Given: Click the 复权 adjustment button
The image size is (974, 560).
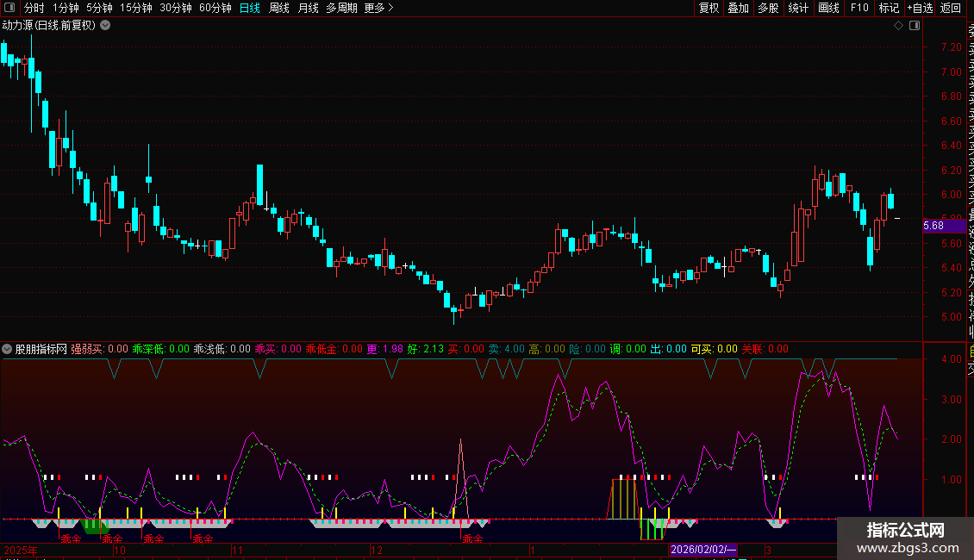Looking at the screenshot, I should click(x=709, y=8).
